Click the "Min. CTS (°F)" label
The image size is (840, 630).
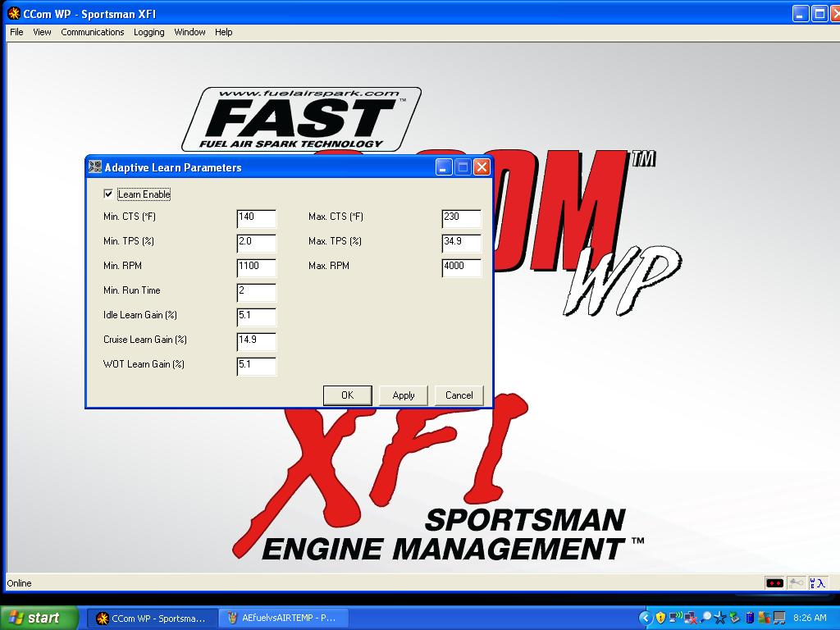click(x=130, y=217)
